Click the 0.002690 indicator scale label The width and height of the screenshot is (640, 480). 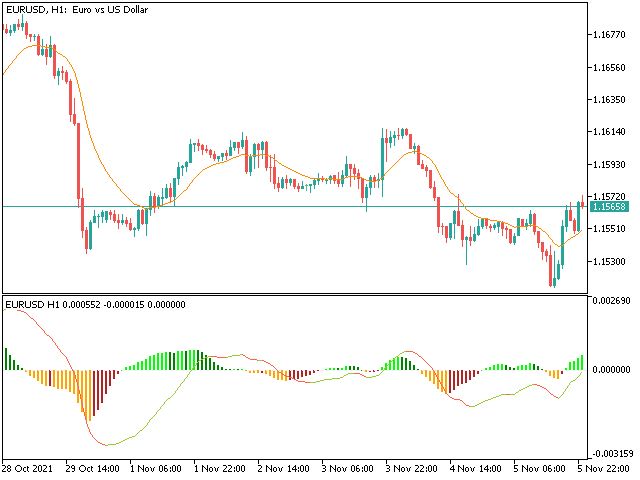click(611, 301)
